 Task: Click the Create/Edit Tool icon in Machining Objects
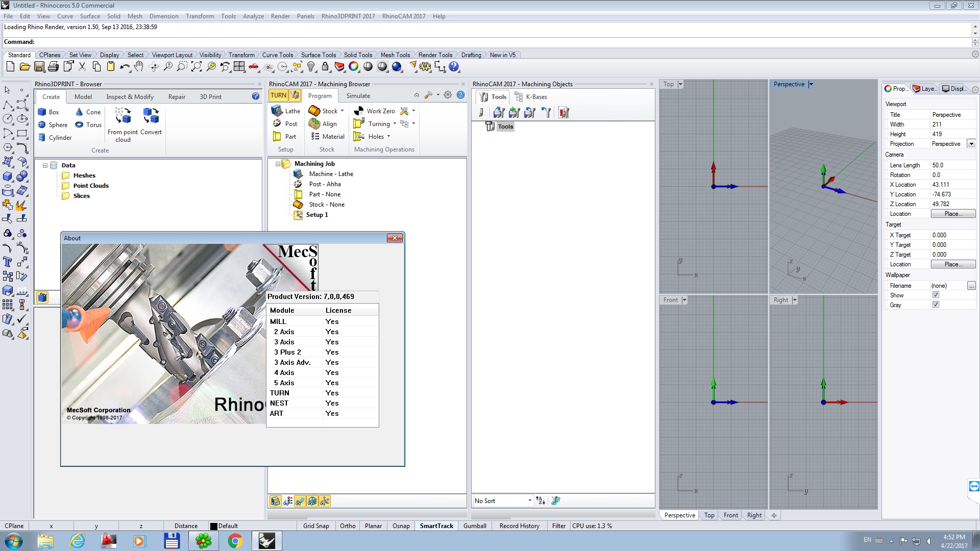[x=481, y=113]
